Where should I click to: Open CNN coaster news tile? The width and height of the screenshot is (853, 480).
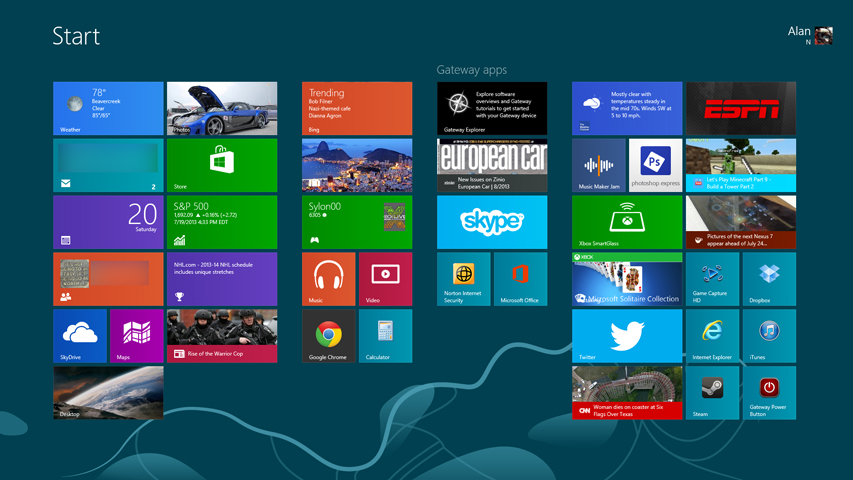[x=627, y=393]
